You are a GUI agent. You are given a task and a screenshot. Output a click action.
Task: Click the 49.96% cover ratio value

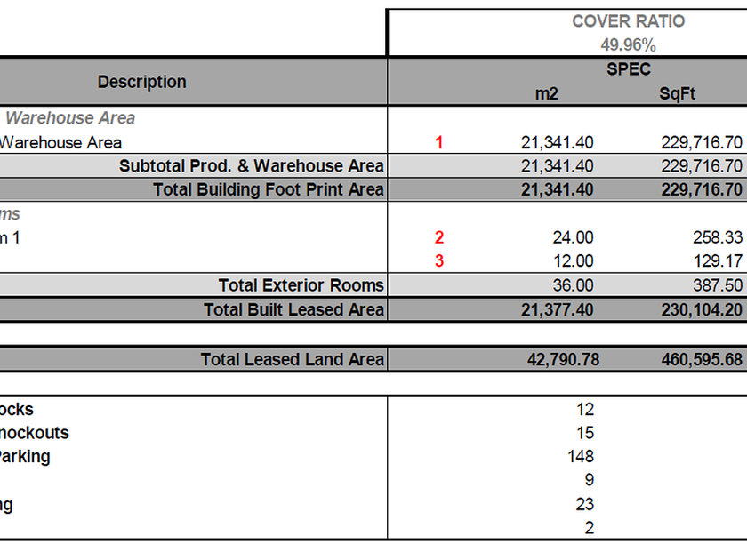pos(628,45)
